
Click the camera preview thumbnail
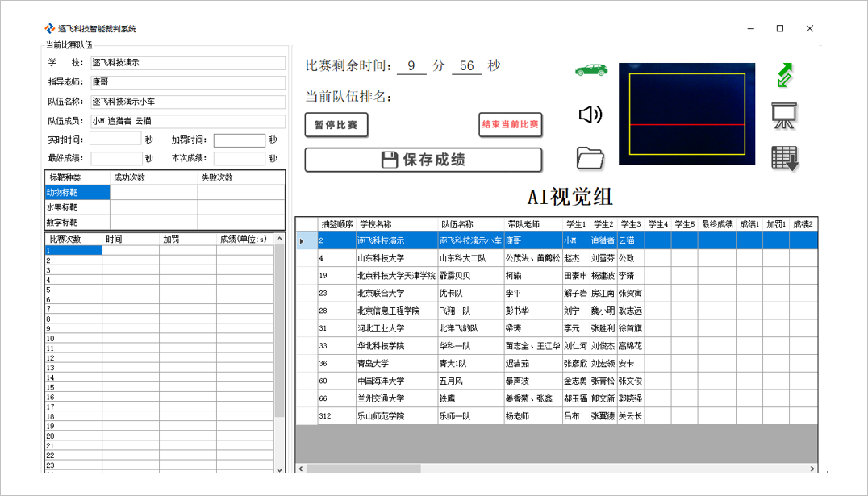point(687,114)
